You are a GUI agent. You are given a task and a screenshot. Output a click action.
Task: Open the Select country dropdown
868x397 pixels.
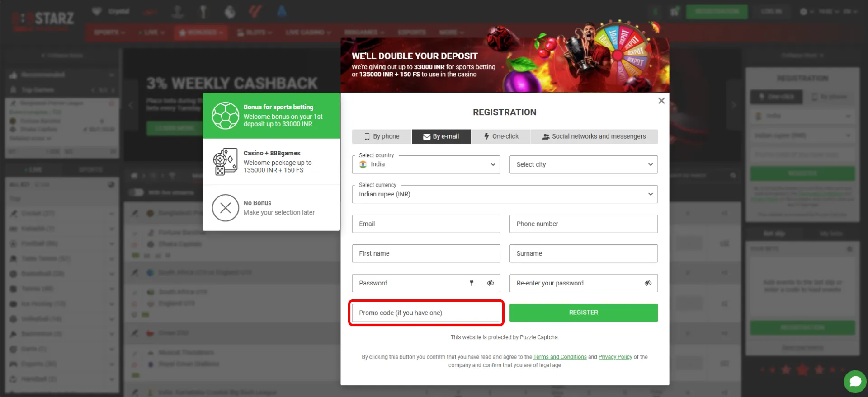[x=426, y=164]
